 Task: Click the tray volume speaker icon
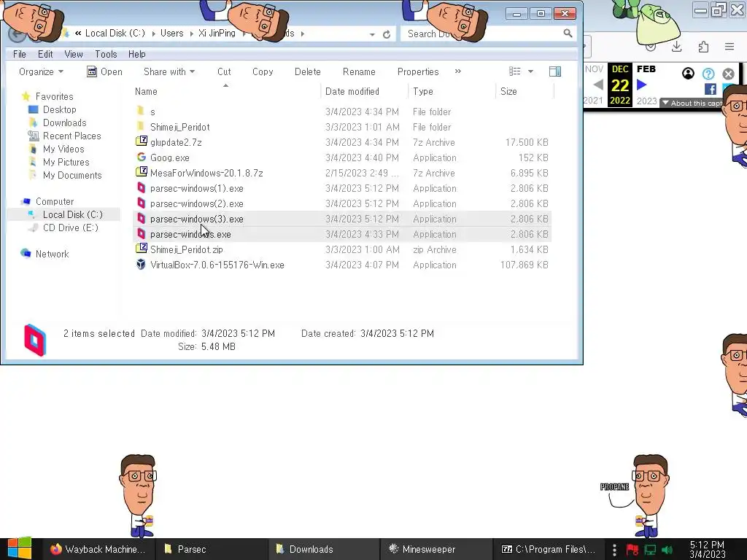(667, 550)
